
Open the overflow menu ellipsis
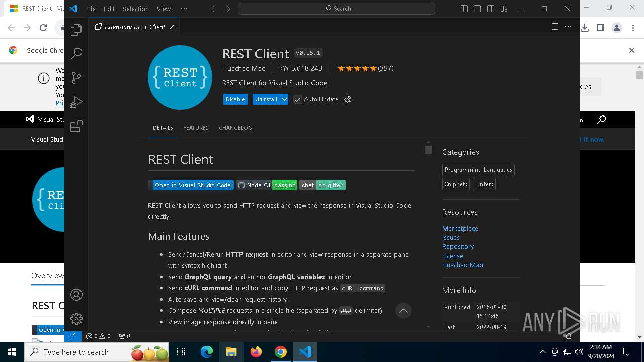pyautogui.click(x=184, y=9)
